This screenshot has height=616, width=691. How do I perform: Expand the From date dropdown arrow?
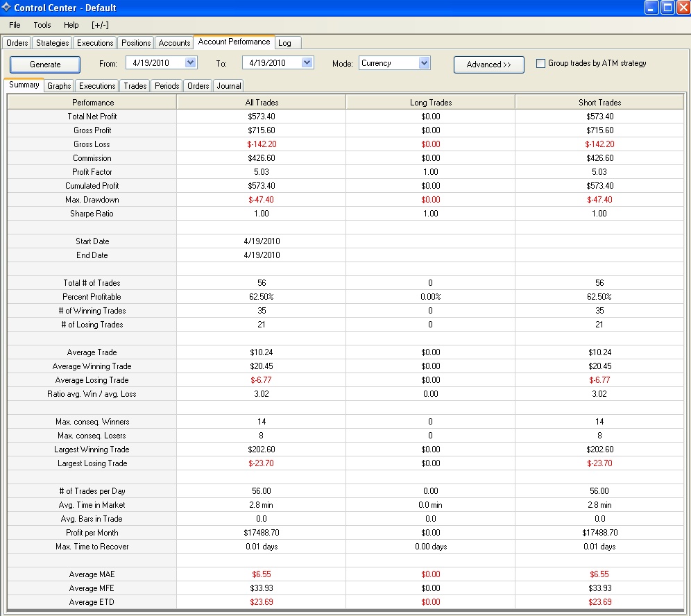point(190,62)
